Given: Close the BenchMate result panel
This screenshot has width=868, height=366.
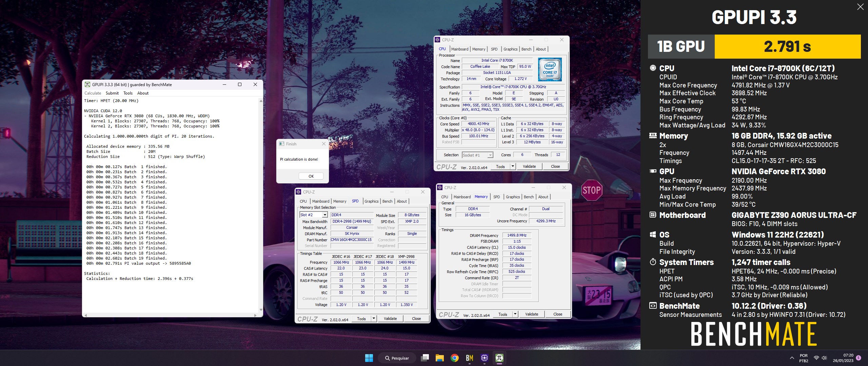Looking at the screenshot, I should pyautogui.click(x=860, y=7).
